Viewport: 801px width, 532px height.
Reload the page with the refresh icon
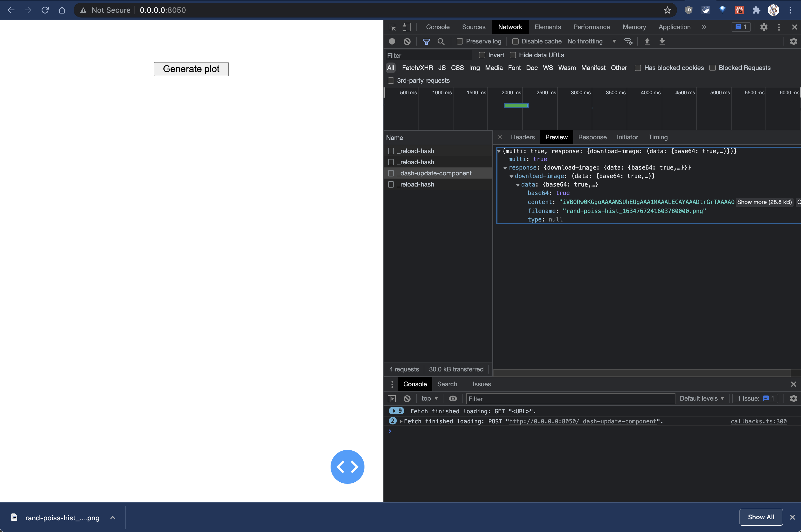[45, 10]
